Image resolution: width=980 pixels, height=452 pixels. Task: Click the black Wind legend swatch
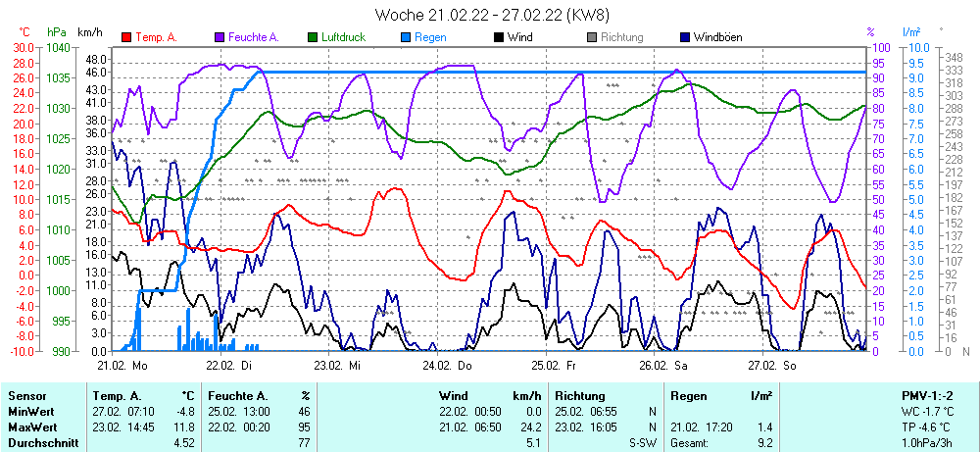point(499,37)
